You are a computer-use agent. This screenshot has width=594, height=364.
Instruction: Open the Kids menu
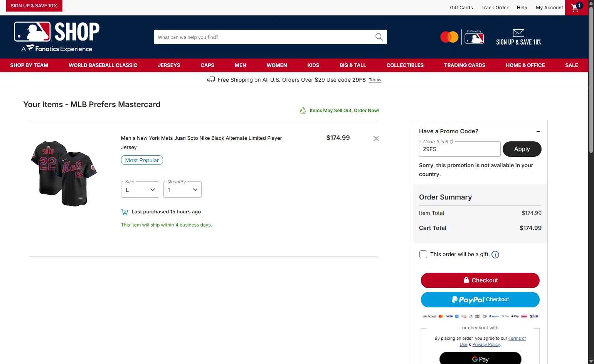313,65
